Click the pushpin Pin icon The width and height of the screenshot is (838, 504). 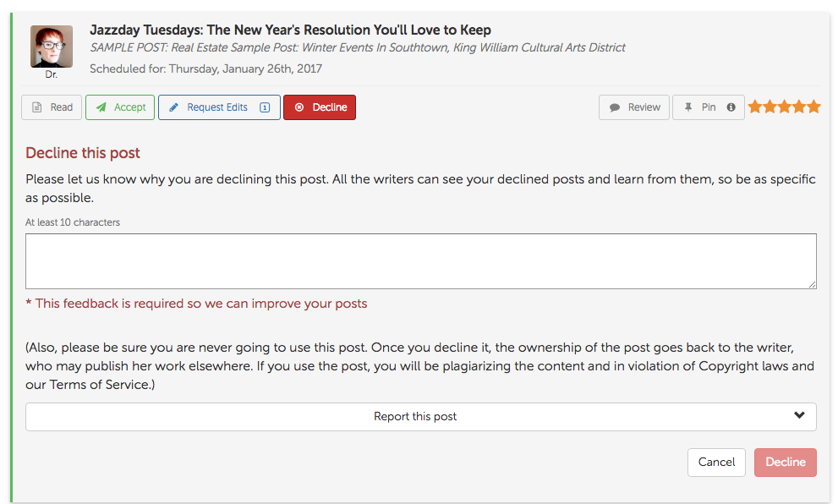[x=688, y=107]
